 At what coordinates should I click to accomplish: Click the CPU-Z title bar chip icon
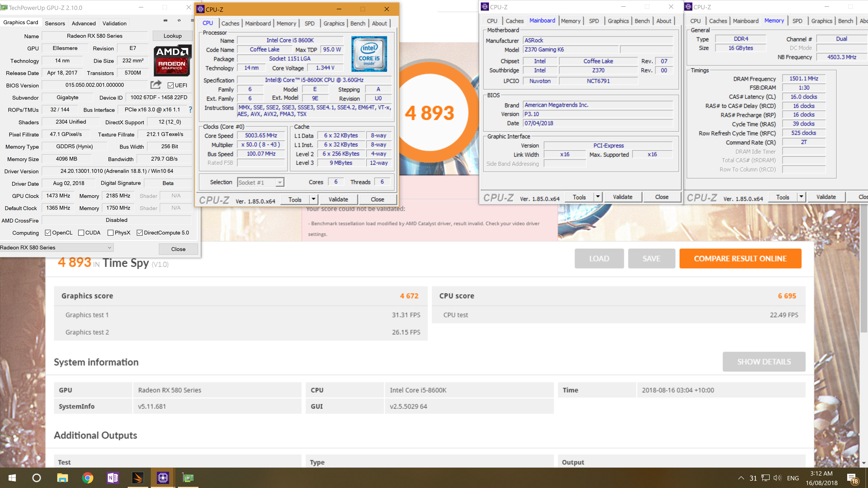200,9
